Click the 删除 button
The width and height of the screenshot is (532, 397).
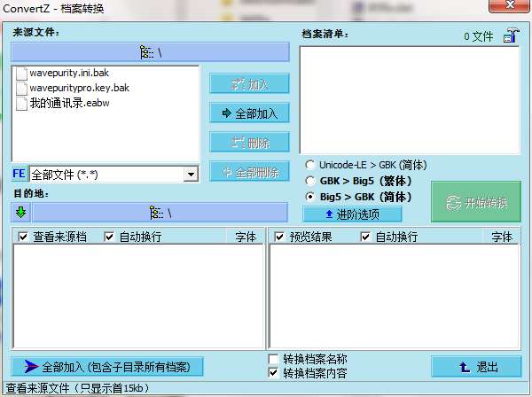click(249, 143)
